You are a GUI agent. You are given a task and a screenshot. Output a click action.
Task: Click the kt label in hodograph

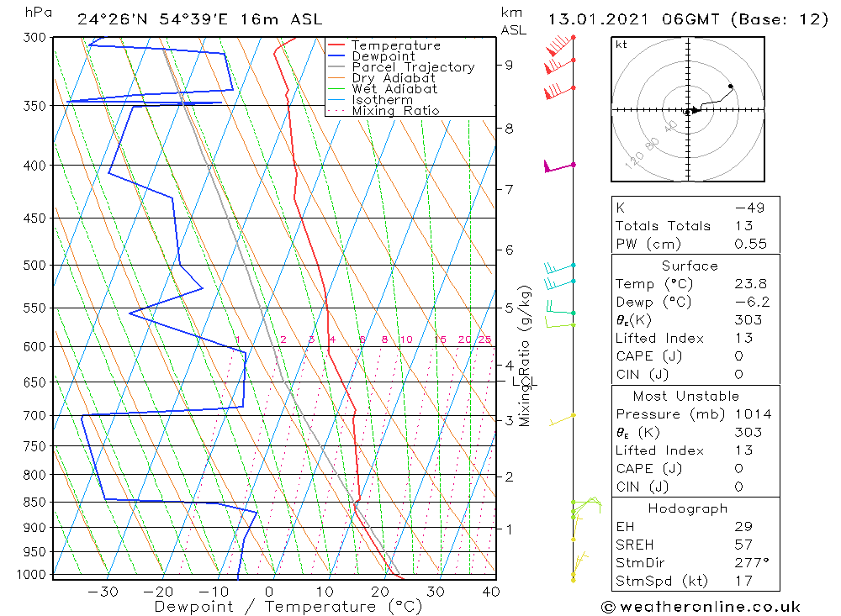[621, 45]
